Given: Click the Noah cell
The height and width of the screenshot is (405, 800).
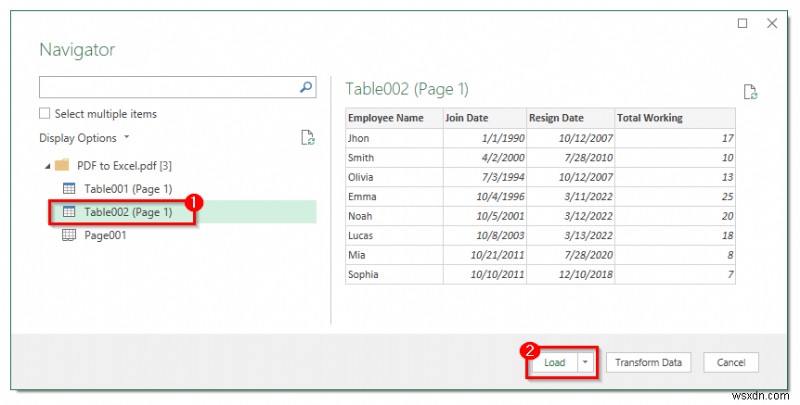Looking at the screenshot, I should 394,216.
